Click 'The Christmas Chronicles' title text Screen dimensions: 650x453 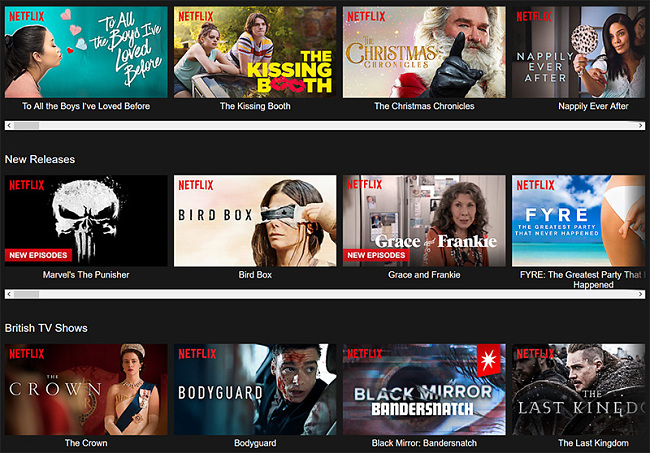424,106
